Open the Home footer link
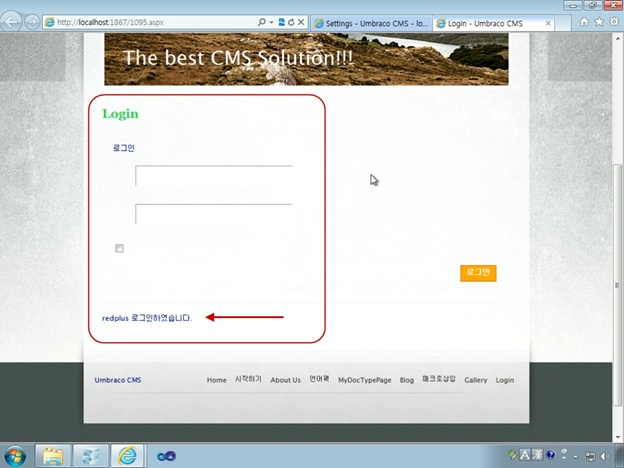624x468 pixels. [216, 380]
